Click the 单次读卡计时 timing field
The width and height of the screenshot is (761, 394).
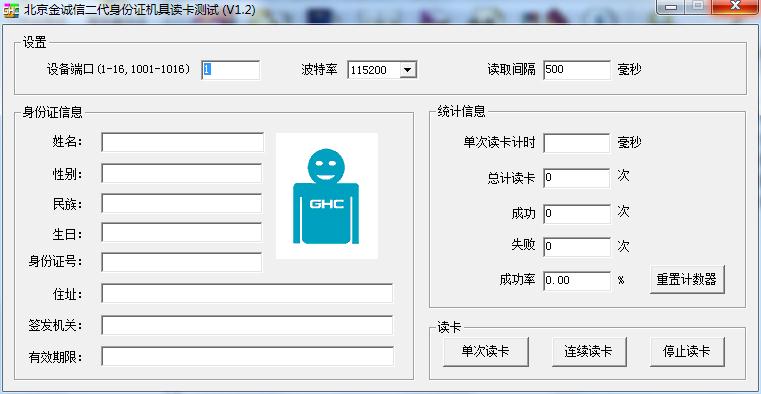point(577,143)
